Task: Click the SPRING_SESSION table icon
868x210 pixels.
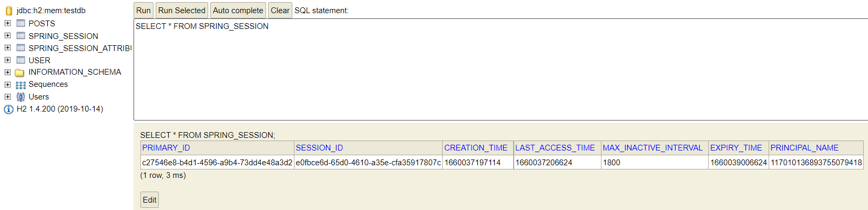Action: [21, 36]
